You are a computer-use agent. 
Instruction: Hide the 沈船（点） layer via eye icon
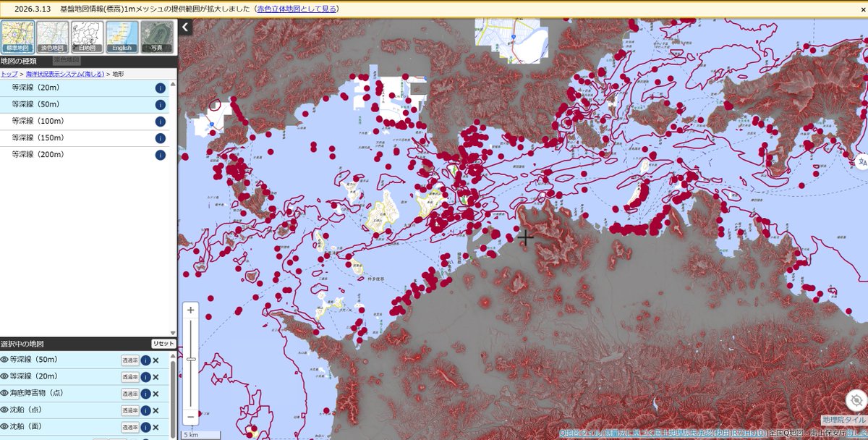click(x=4, y=410)
